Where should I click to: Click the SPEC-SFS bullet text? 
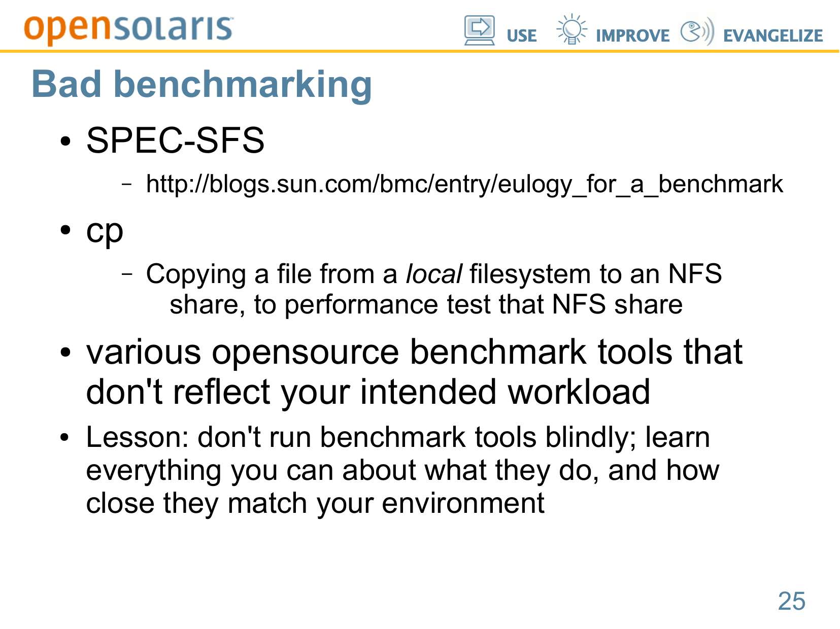[x=175, y=140]
